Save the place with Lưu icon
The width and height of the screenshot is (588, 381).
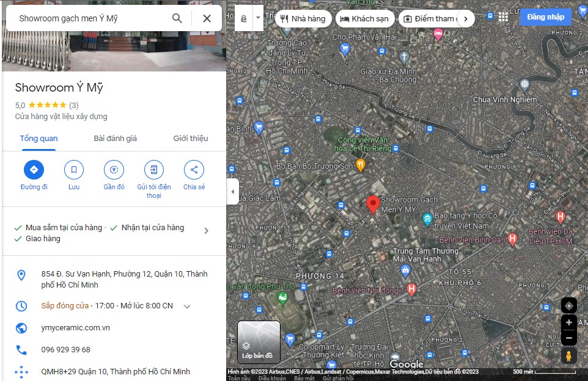point(74,170)
